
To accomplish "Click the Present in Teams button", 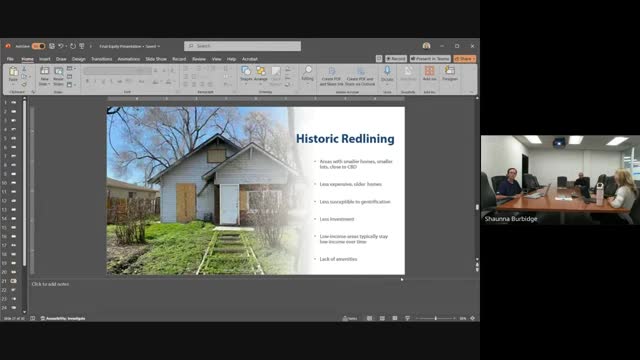I will (x=430, y=59).
